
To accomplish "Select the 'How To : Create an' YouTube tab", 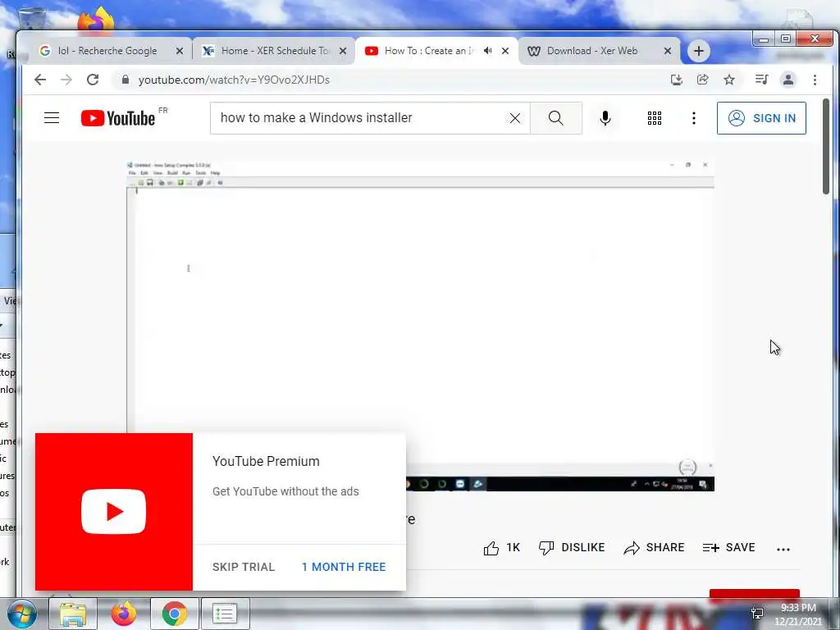I will pos(429,51).
